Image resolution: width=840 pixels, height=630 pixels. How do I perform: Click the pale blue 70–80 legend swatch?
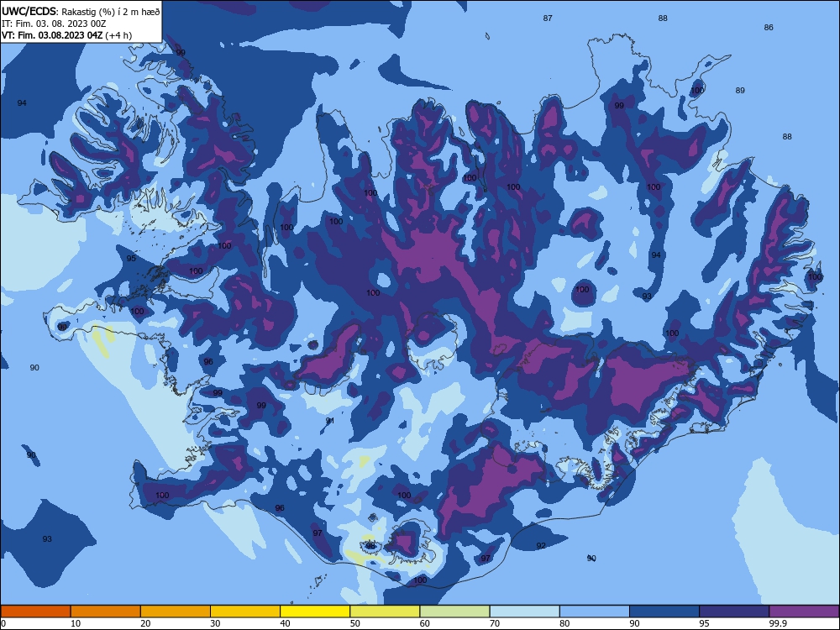point(525,612)
